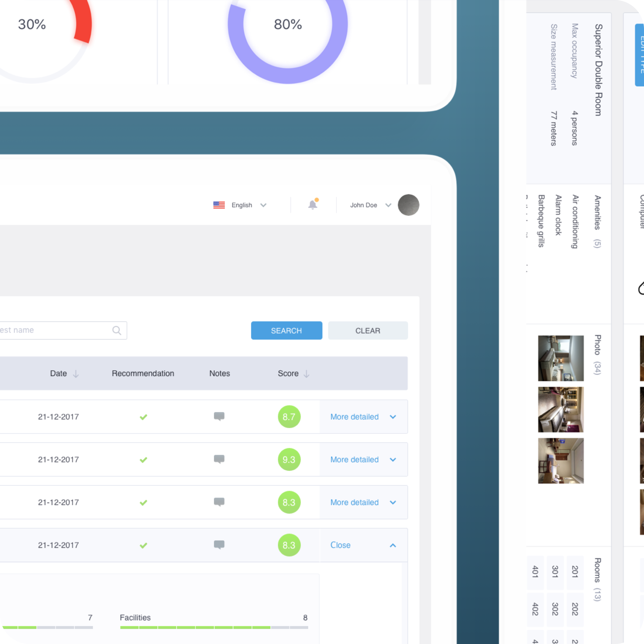Click the John Doe avatar picture
The height and width of the screenshot is (644, 644).
[408, 205]
